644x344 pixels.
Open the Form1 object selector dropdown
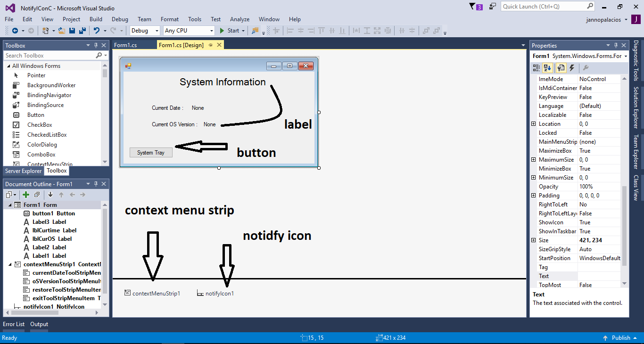click(x=625, y=56)
